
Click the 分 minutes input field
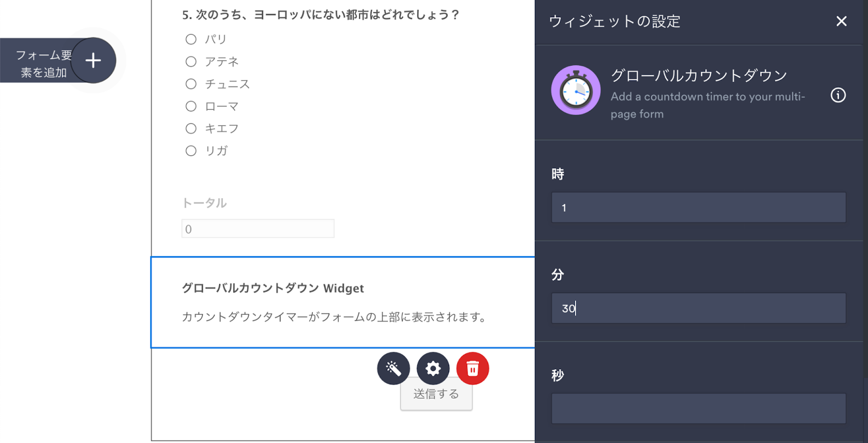click(x=698, y=308)
